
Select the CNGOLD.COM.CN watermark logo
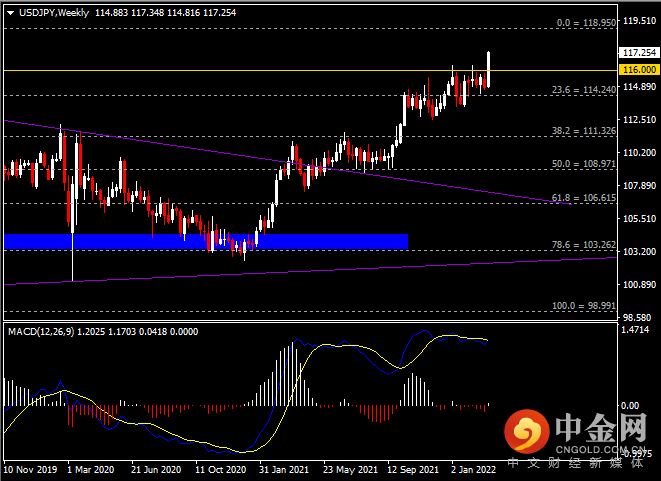tap(575, 436)
